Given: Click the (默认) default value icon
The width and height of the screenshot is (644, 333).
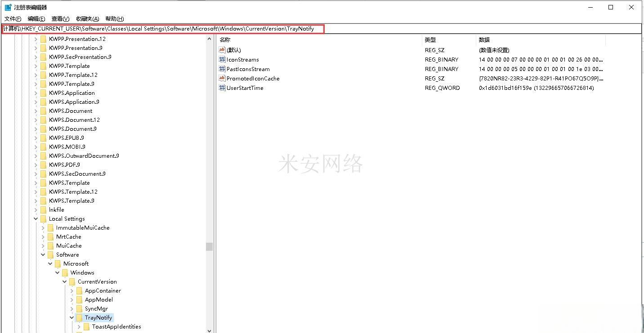Looking at the screenshot, I should click(222, 50).
